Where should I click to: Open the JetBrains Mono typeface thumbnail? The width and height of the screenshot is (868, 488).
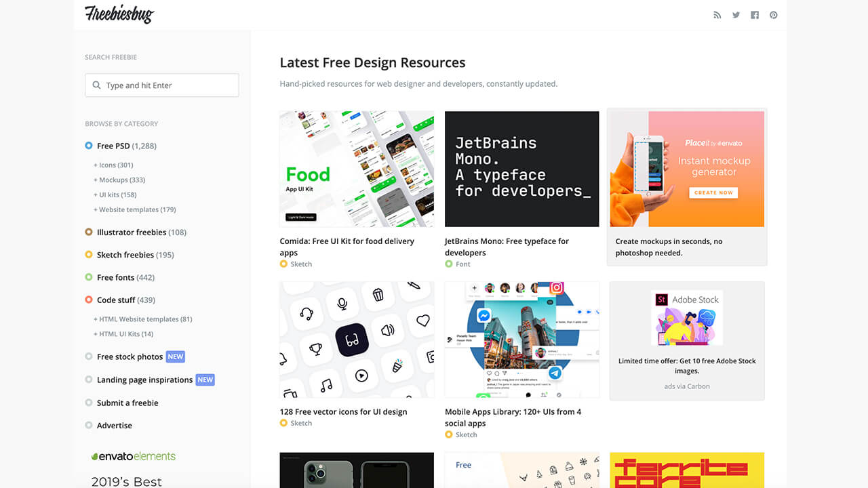click(x=521, y=169)
